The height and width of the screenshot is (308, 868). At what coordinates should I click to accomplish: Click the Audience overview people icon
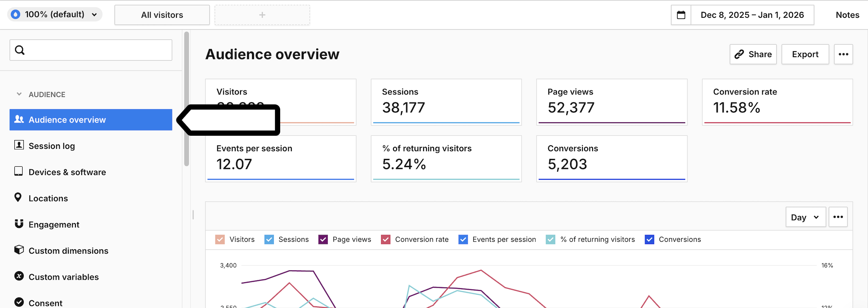(x=19, y=119)
